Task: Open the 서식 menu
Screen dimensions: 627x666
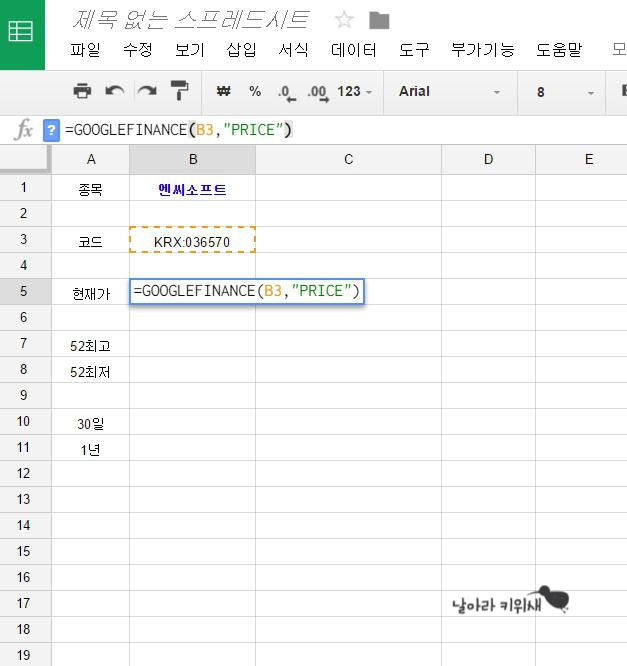Action: point(293,50)
